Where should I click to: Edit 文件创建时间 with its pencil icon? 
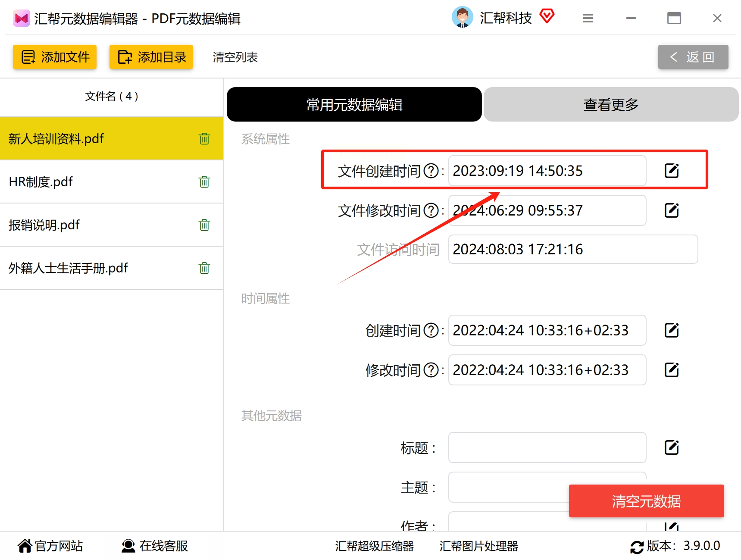coord(672,171)
